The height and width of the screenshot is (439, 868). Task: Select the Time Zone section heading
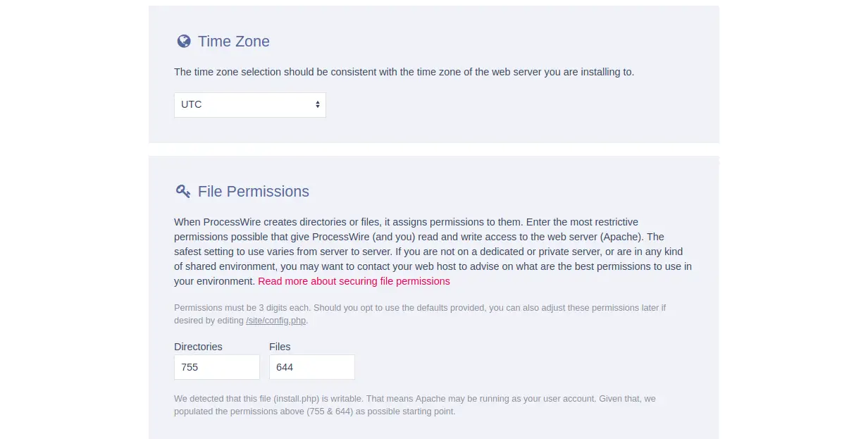click(234, 42)
